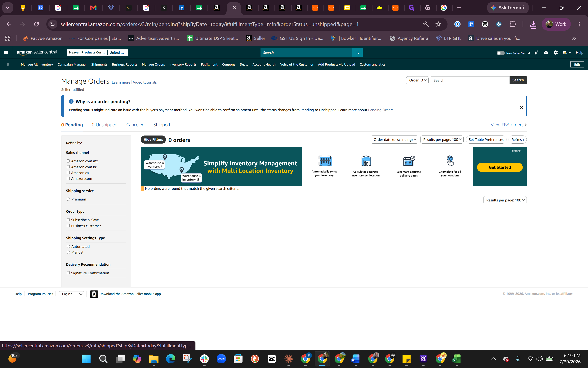Open the EN language dropdown
588x368 pixels.
coord(567,53)
